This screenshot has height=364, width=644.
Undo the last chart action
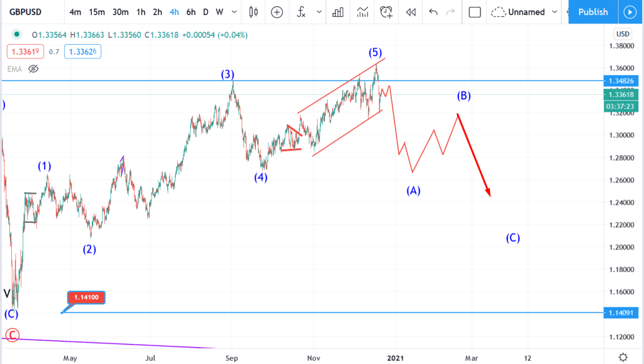point(433,12)
